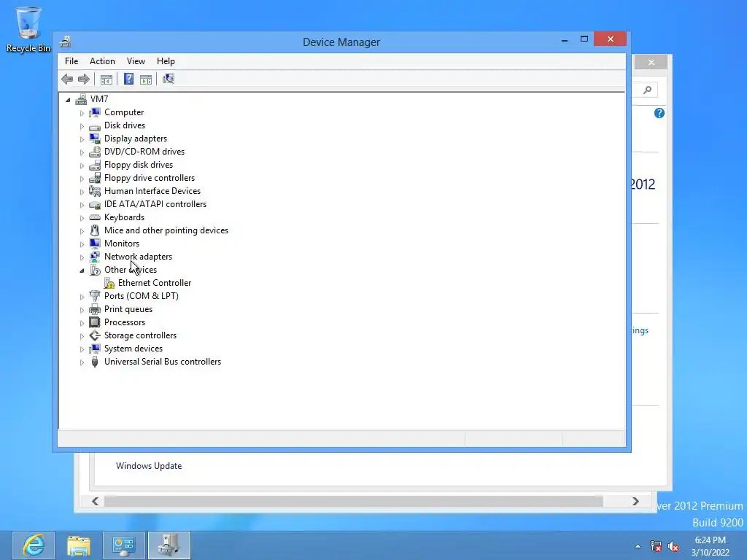Viewport: 747px width, 560px height.
Task: Open Internet Explorer from the taskbar
Action: coord(34,545)
